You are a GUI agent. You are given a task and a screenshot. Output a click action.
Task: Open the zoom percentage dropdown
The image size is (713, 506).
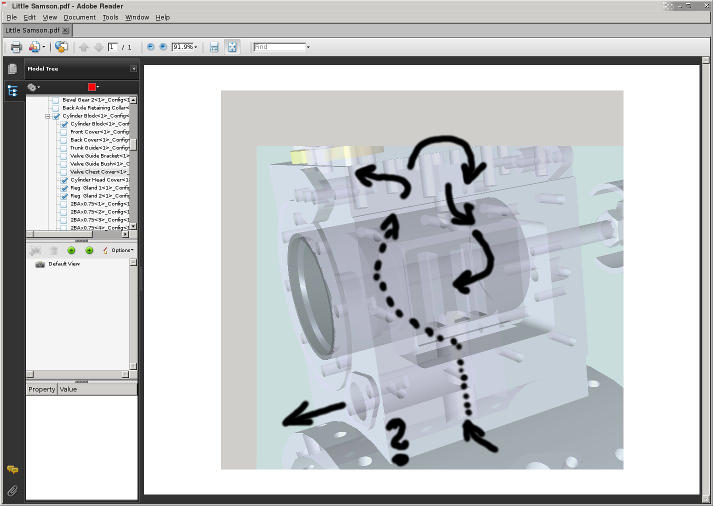pyautogui.click(x=196, y=47)
